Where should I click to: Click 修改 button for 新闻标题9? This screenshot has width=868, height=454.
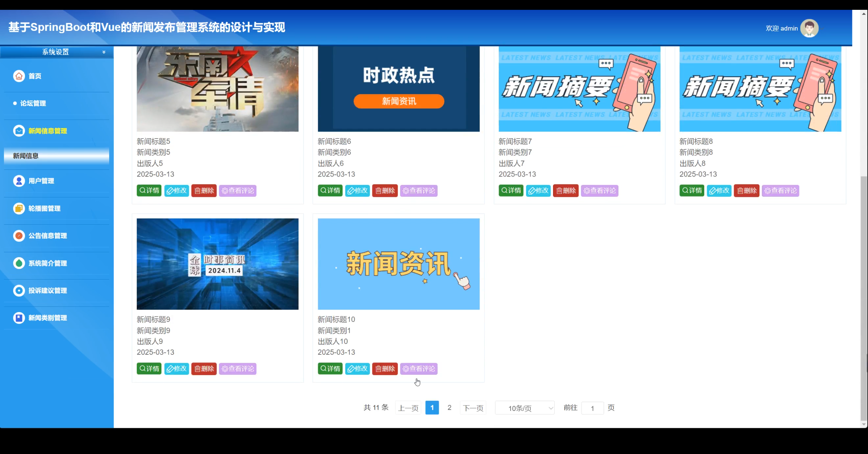(177, 369)
